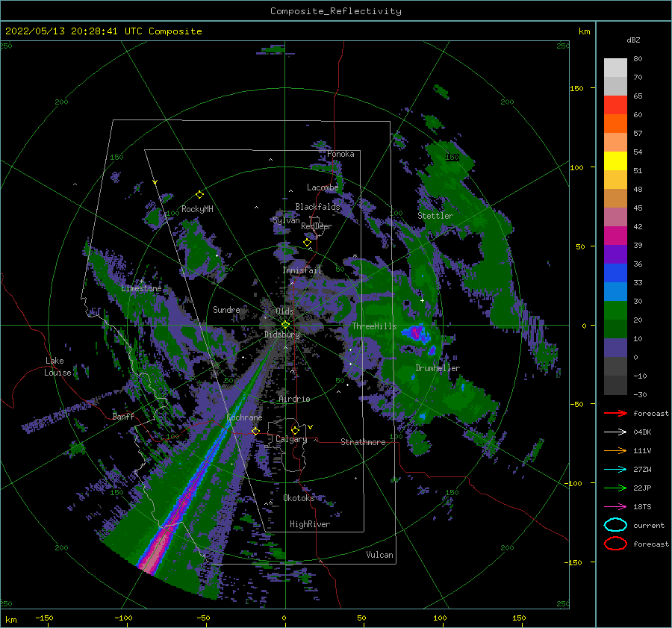Click the Innisfail city label

[302, 270]
